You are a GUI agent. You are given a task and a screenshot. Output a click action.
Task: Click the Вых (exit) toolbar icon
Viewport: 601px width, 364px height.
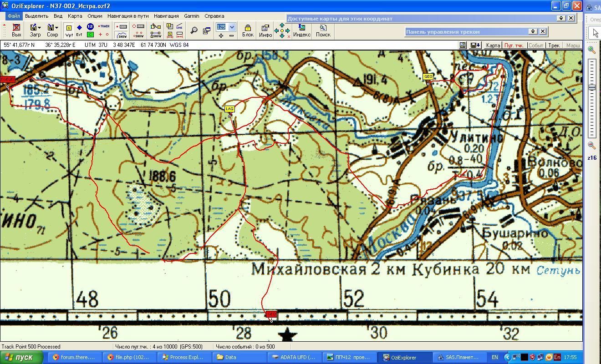pyautogui.click(x=16, y=30)
